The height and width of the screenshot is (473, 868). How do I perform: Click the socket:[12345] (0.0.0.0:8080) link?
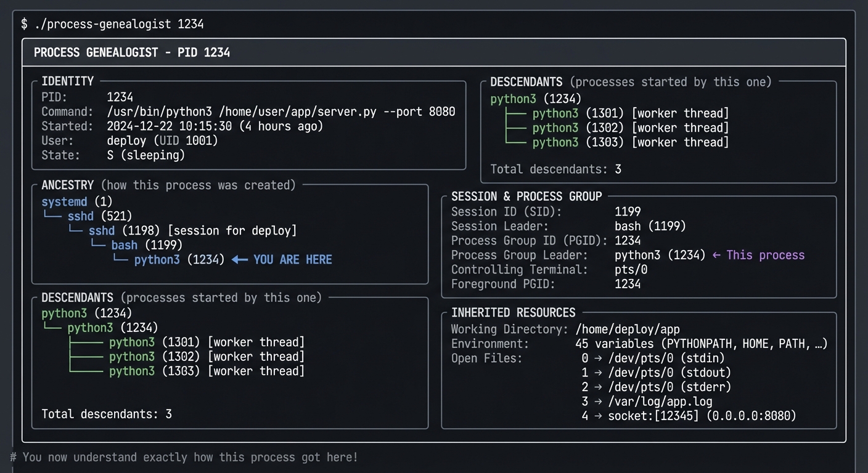[703, 416]
